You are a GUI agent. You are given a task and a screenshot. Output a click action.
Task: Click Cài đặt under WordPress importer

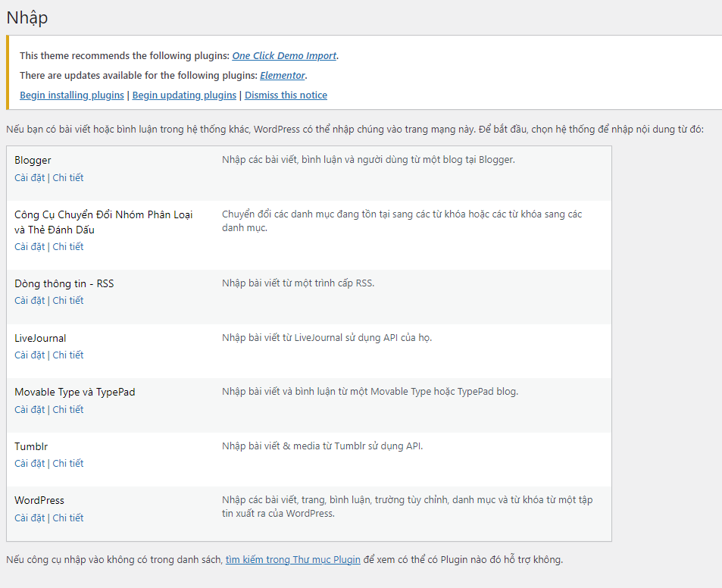pos(30,518)
